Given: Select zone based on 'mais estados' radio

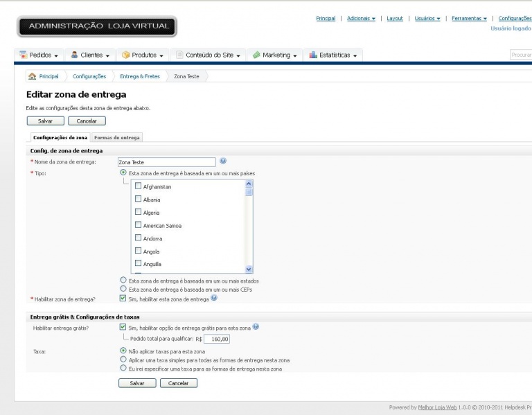Looking at the screenshot, I should coord(123,281).
